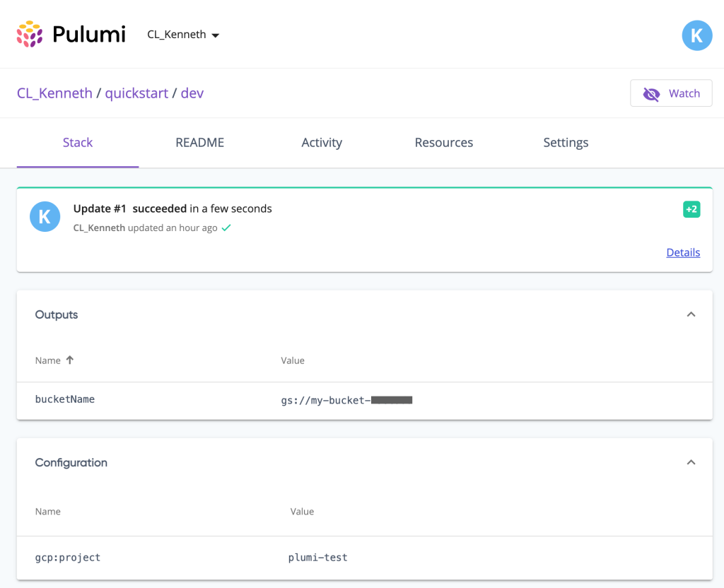This screenshot has height=588, width=724.
Task: Toggle watch mode for the dev stack
Action: tap(670, 93)
